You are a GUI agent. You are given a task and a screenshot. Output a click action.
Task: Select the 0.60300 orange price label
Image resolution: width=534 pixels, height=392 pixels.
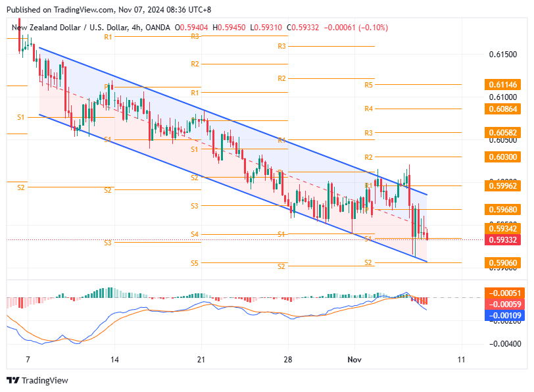[x=502, y=157]
